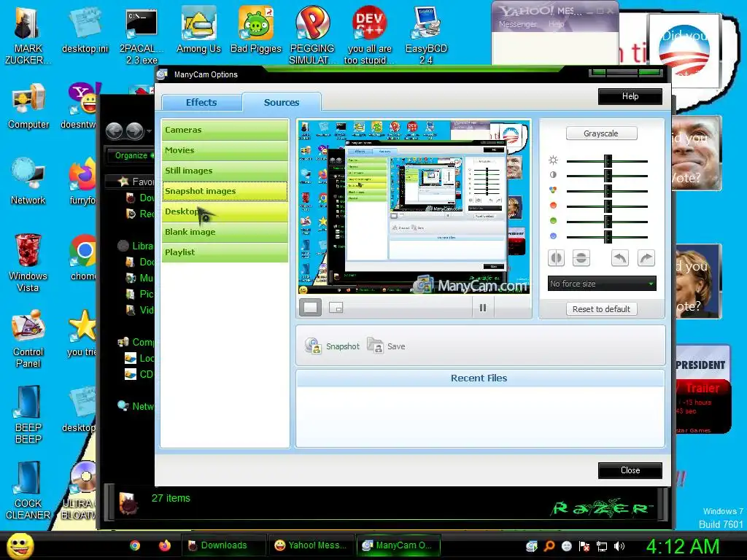The width and height of the screenshot is (747, 560).
Task: Launch Chrome from taskbar
Action: pos(135,545)
